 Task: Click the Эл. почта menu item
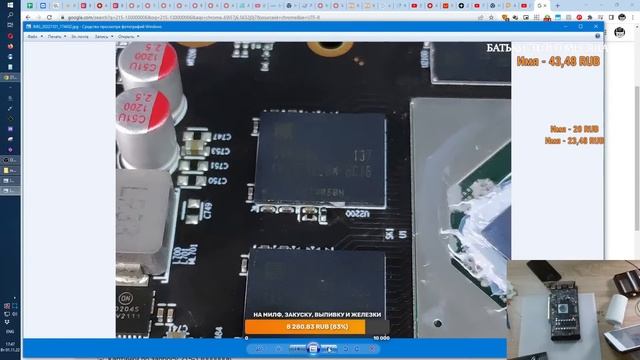(x=80, y=36)
